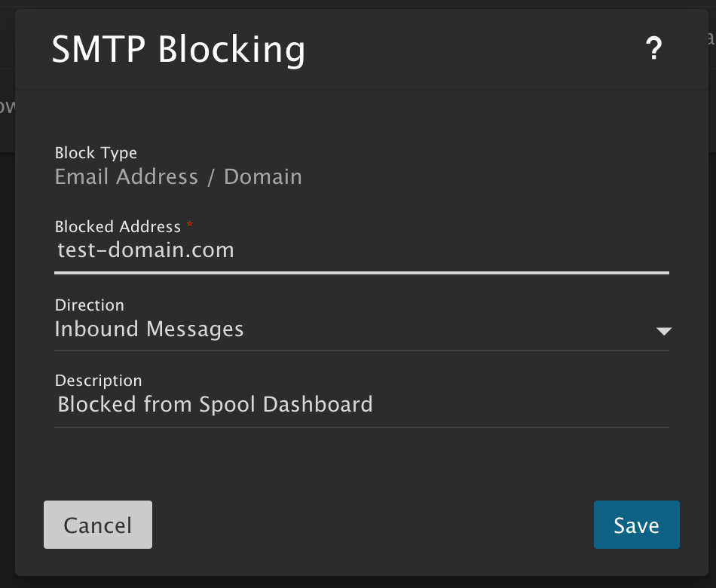The image size is (716, 588).
Task: Click the Email Address / Domain block type
Action: point(179,177)
